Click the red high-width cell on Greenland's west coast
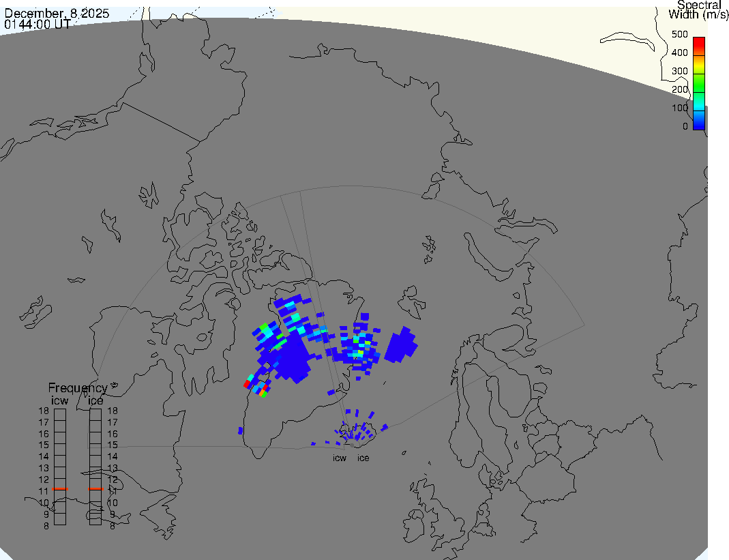 (x=247, y=384)
